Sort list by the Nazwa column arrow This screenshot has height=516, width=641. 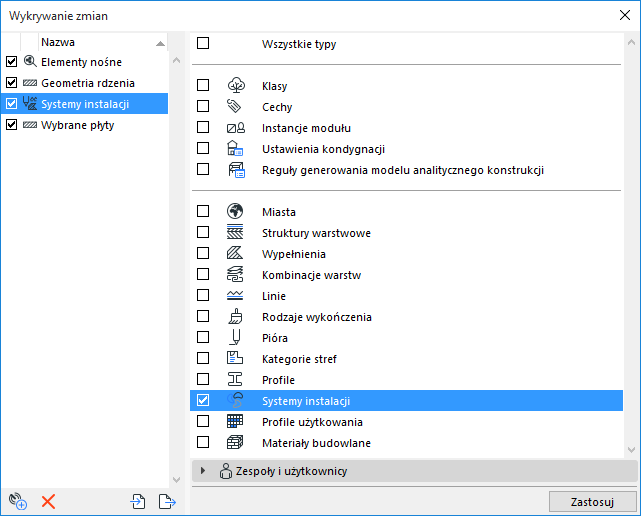160,43
